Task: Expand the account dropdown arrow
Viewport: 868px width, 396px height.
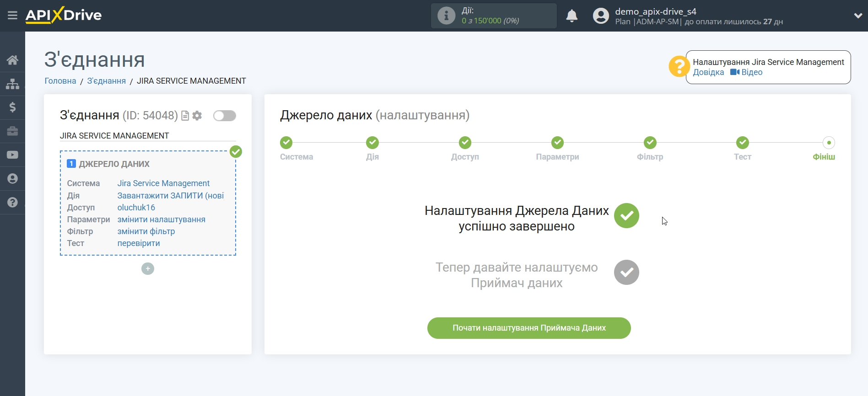Action: 858,16
